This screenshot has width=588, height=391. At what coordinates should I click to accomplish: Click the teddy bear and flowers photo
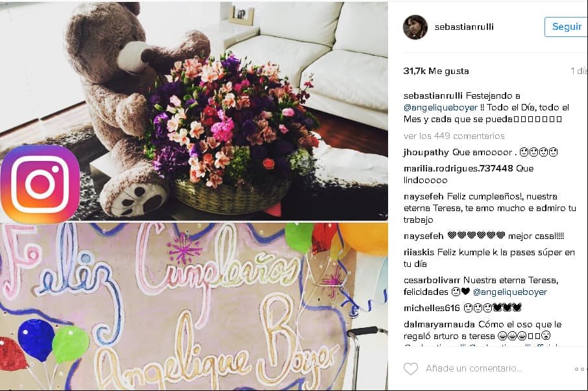pyautogui.click(x=194, y=110)
